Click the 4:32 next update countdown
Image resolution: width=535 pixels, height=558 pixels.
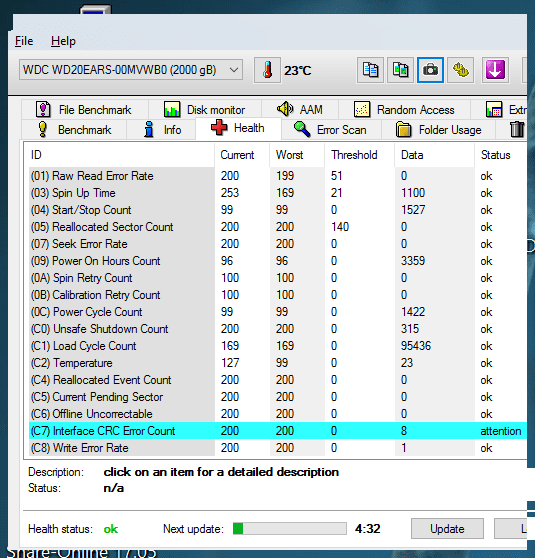tap(368, 529)
